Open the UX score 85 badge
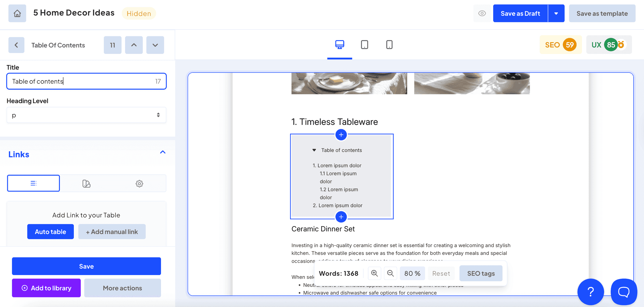 point(609,45)
